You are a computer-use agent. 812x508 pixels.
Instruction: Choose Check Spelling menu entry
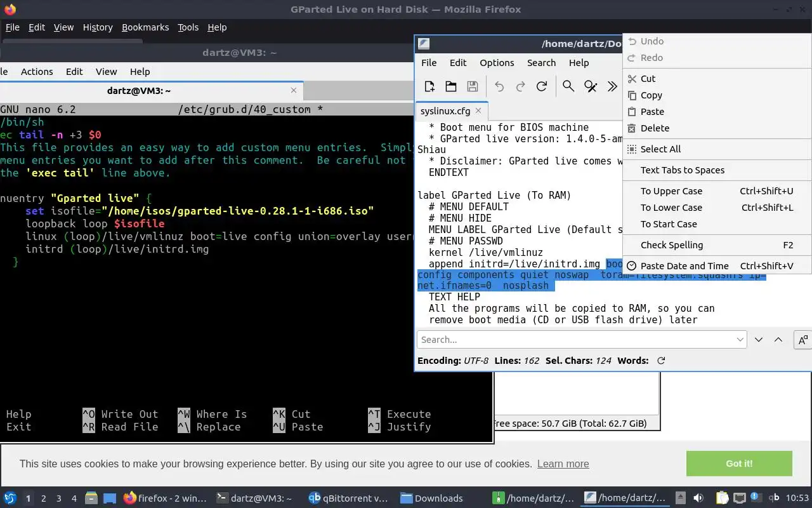point(717,245)
